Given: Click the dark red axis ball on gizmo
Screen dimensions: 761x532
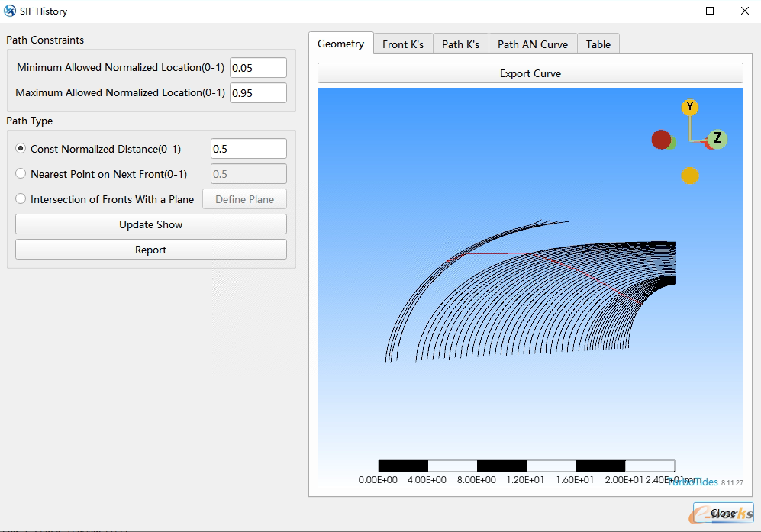Looking at the screenshot, I should pyautogui.click(x=661, y=140).
